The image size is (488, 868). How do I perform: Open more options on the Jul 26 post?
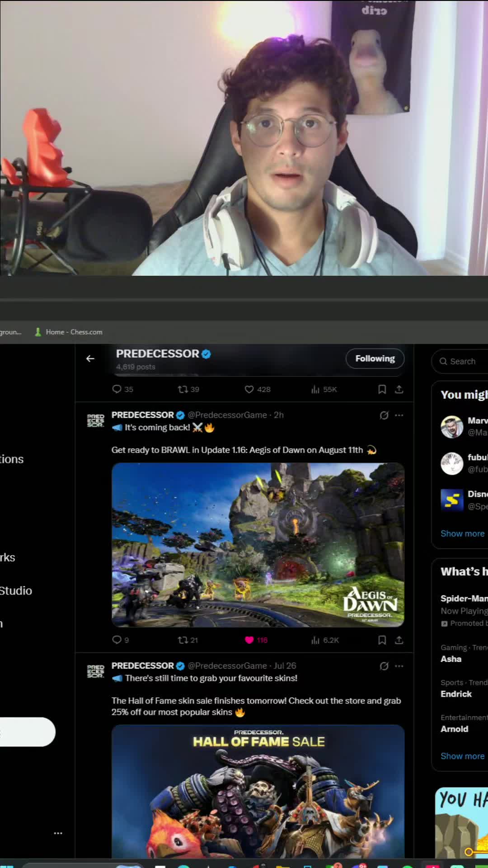click(399, 666)
